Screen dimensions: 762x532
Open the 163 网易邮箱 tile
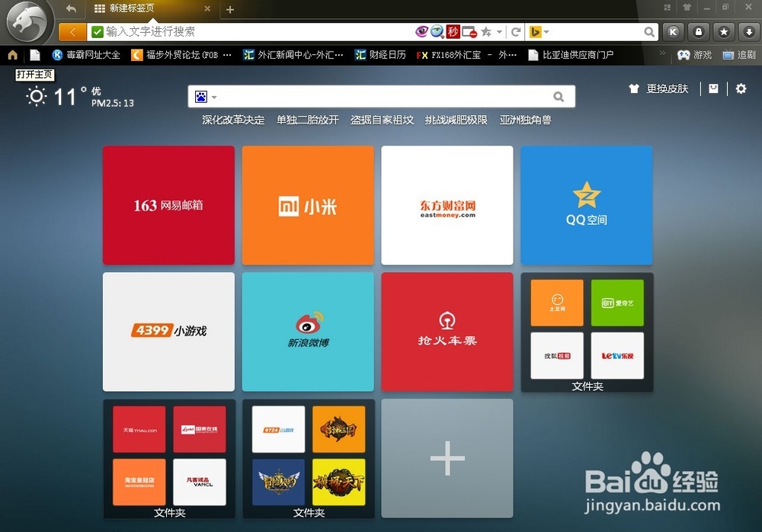coord(168,205)
